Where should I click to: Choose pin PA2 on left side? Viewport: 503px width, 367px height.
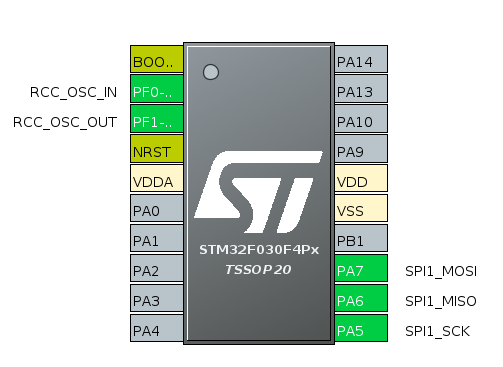tap(157, 268)
